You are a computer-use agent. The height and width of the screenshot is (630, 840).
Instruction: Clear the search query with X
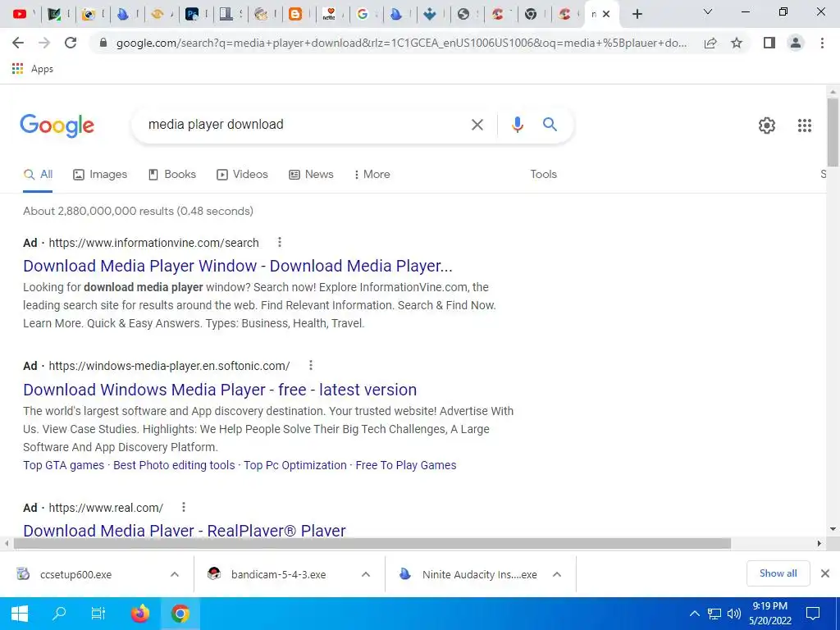(x=477, y=125)
